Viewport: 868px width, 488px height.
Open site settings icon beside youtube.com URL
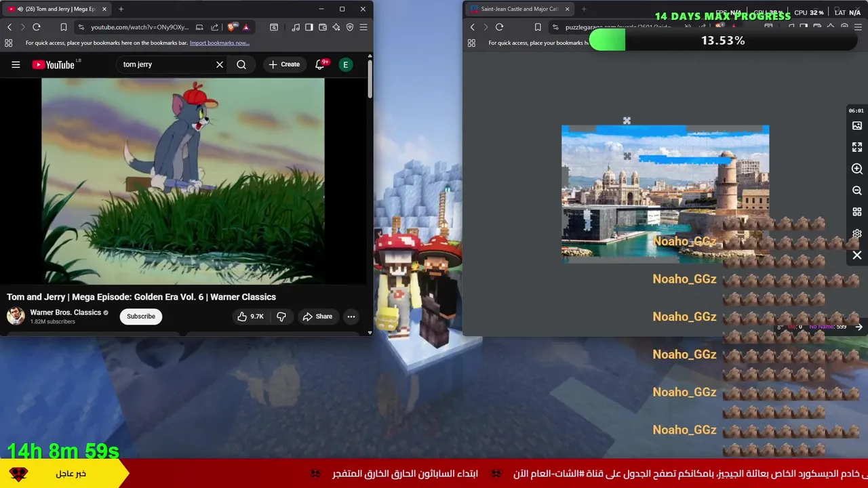pos(81,27)
